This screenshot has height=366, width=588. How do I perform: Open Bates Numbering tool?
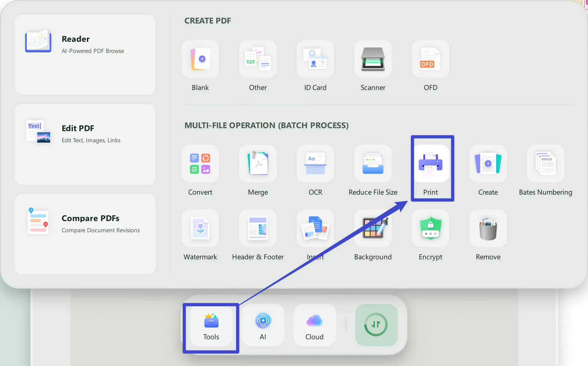coord(545,164)
